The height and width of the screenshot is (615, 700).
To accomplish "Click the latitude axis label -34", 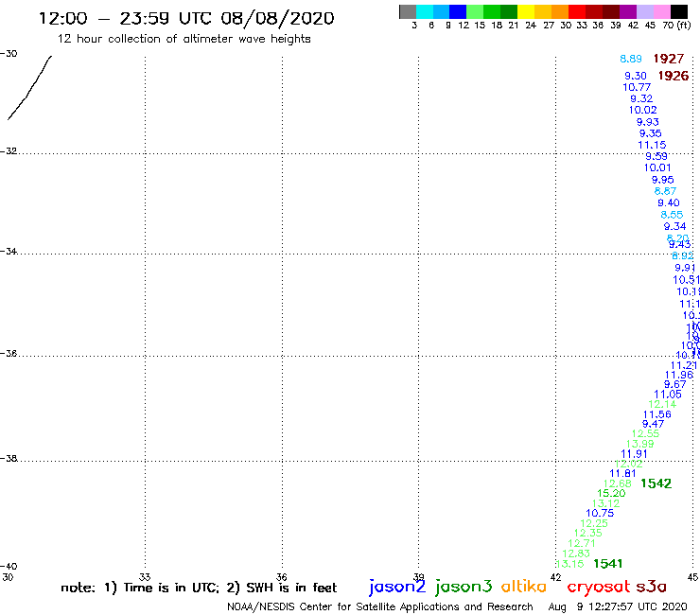I will click(x=9, y=251).
